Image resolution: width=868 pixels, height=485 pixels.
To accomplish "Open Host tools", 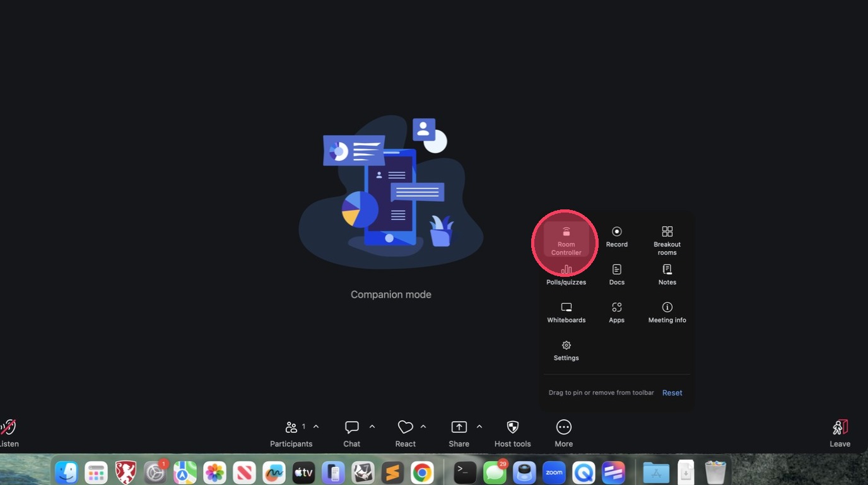I will (512, 433).
